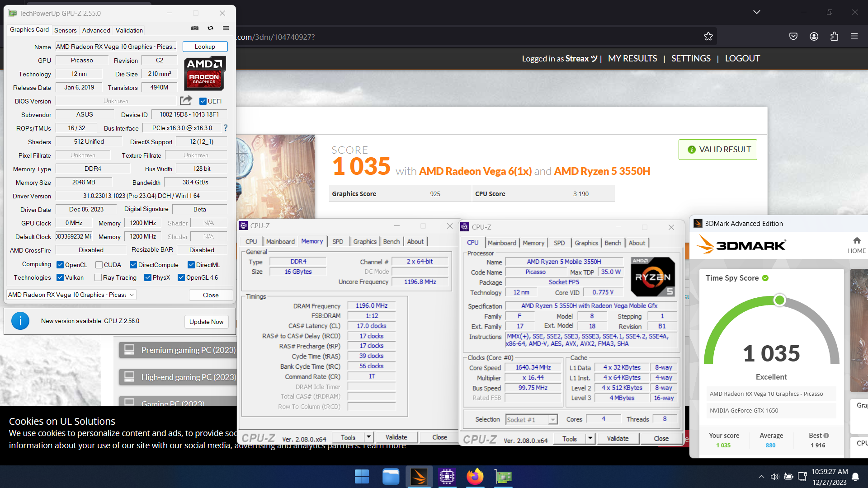Toggle the Ray Tracing checkbox
The height and width of the screenshot is (488, 868).
(x=98, y=277)
